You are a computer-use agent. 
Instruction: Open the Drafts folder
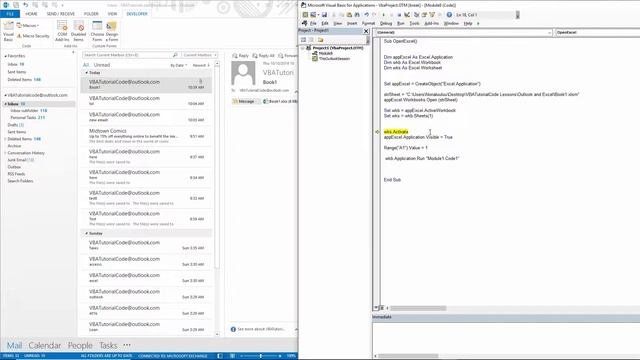click(16, 125)
